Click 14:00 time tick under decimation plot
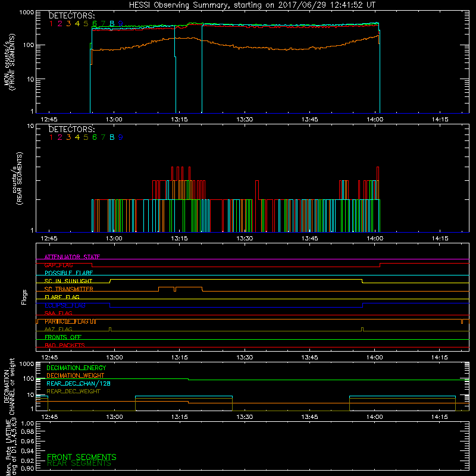The width and height of the screenshot is (476, 476). [375, 417]
